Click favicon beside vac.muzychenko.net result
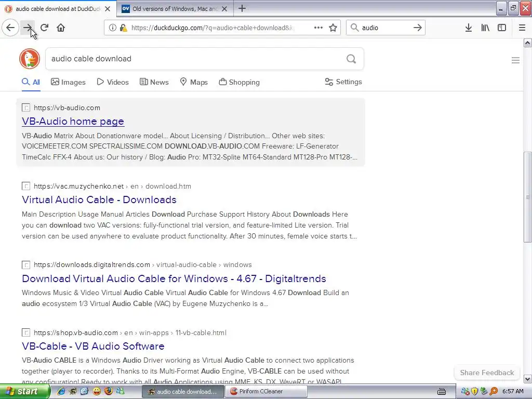 [26, 187]
